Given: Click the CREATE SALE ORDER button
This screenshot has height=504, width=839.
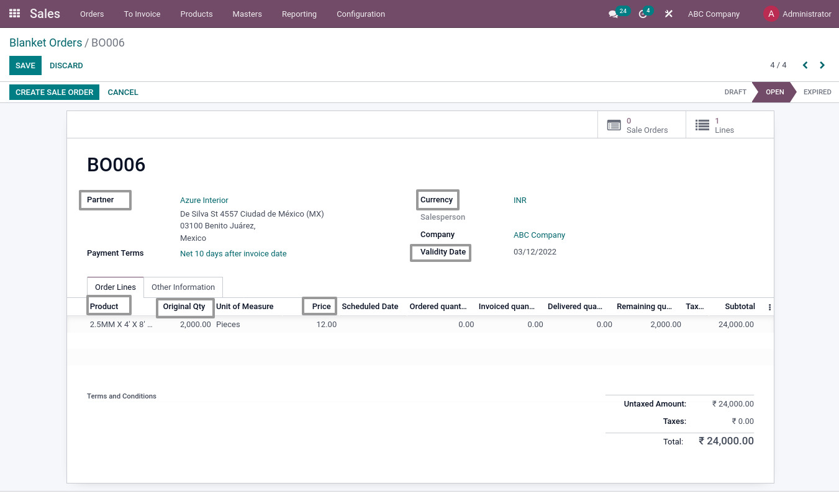Looking at the screenshot, I should tap(54, 92).
